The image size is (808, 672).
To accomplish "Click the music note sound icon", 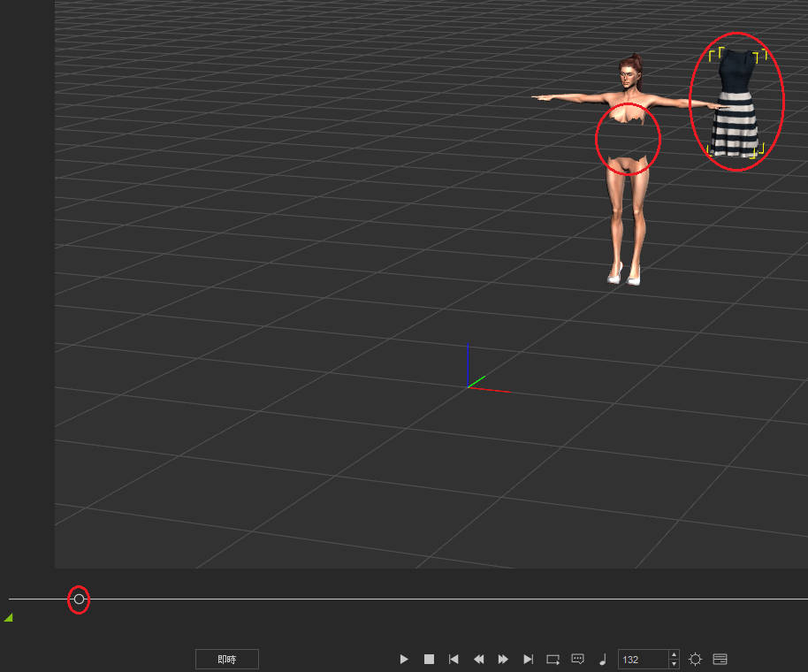I will 603,659.
